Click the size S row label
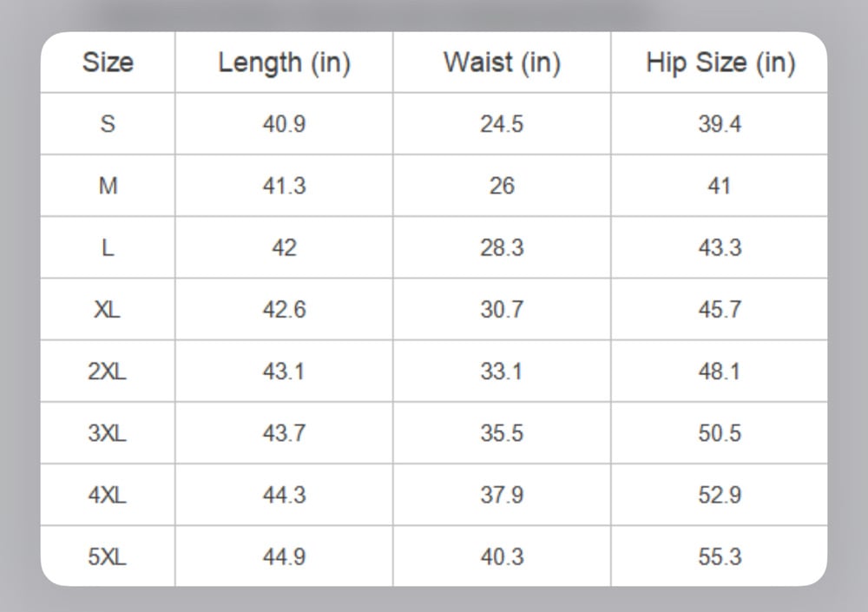This screenshot has width=868, height=612. pyautogui.click(x=108, y=123)
